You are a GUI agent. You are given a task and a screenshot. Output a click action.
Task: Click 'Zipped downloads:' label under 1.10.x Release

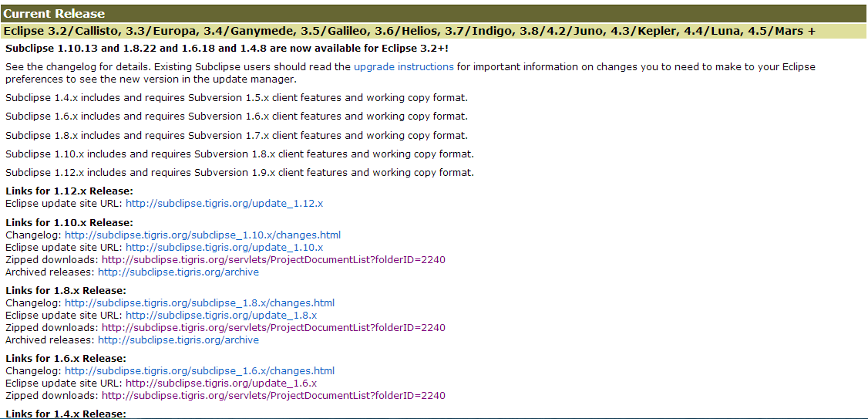click(52, 259)
